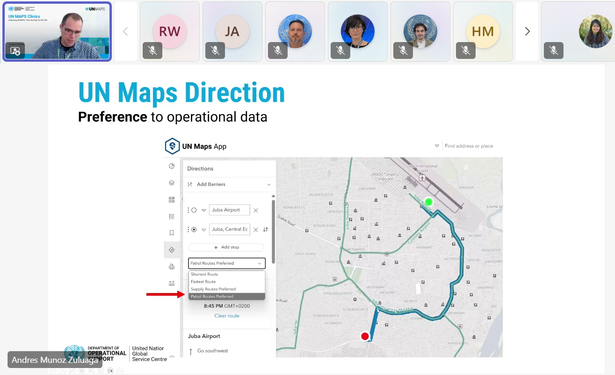The width and height of the screenshot is (615, 375).
Task: Click the Layers sidebar icon
Action: tap(171, 183)
